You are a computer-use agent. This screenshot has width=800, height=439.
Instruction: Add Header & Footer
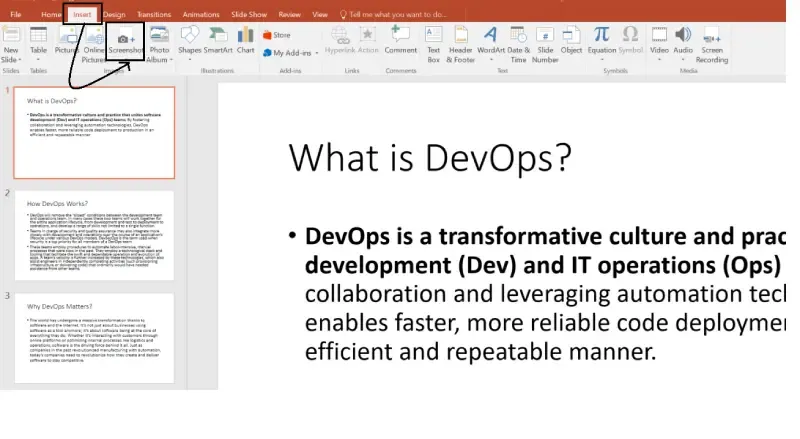tap(460, 44)
